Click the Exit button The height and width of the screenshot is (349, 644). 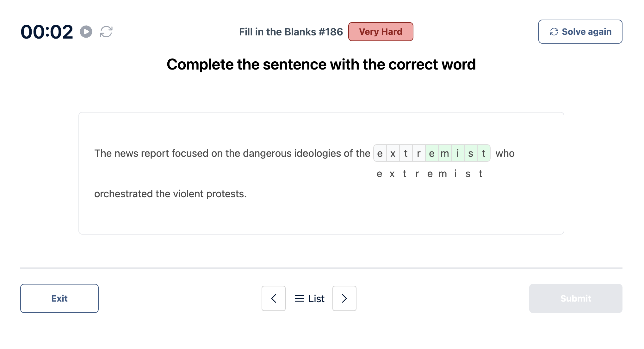click(x=59, y=298)
